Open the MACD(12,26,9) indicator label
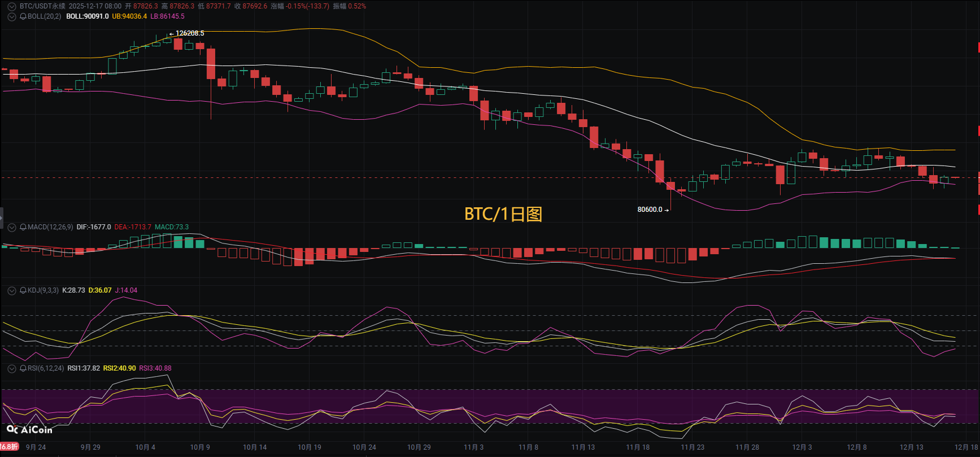 50,227
